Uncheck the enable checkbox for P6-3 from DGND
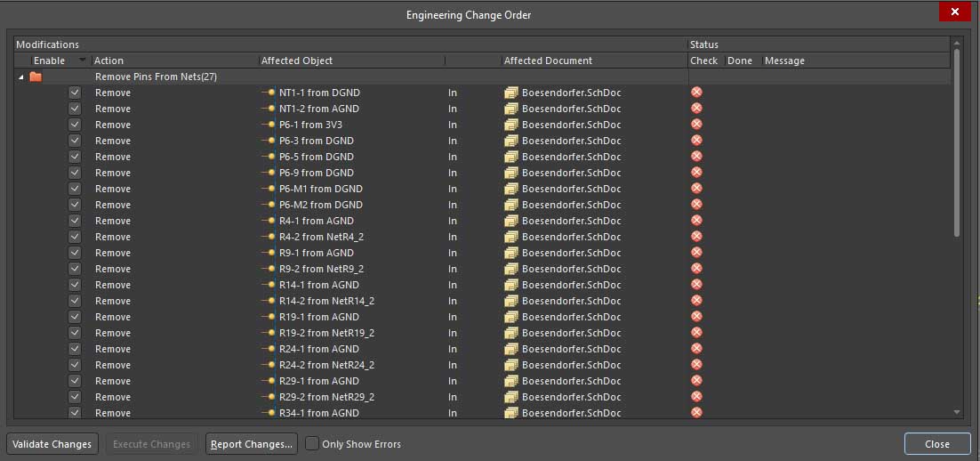980x461 pixels. (x=75, y=141)
